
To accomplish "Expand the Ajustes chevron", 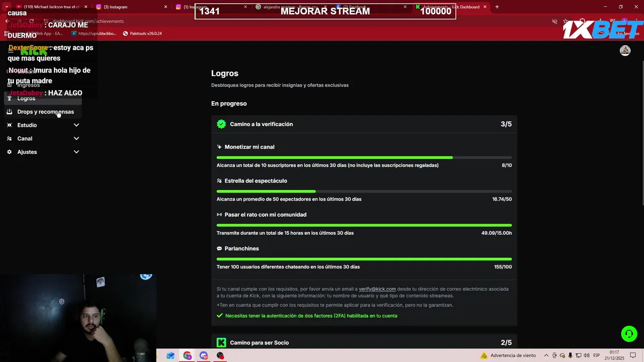I will 76,152.
